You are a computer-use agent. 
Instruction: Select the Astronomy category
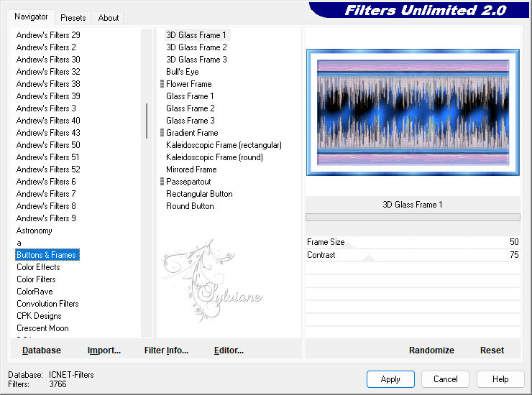click(x=35, y=231)
